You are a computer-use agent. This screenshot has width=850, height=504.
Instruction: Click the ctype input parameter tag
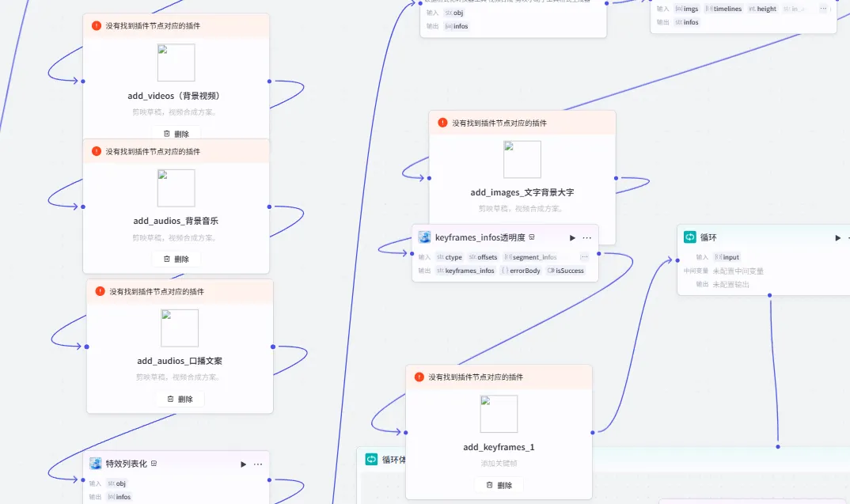click(x=450, y=257)
